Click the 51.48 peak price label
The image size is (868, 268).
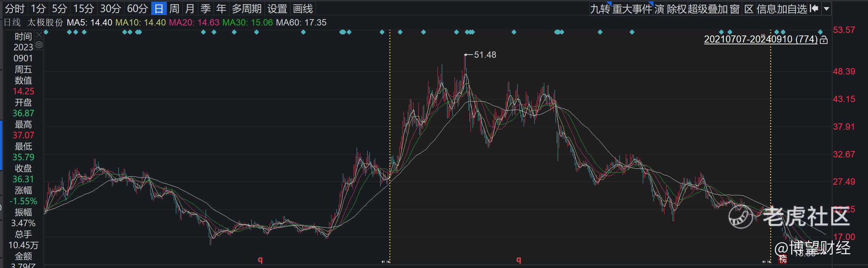[x=485, y=55]
